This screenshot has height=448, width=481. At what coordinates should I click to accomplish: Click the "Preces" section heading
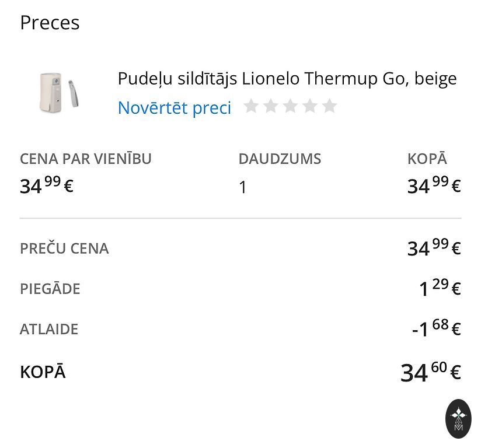click(50, 23)
